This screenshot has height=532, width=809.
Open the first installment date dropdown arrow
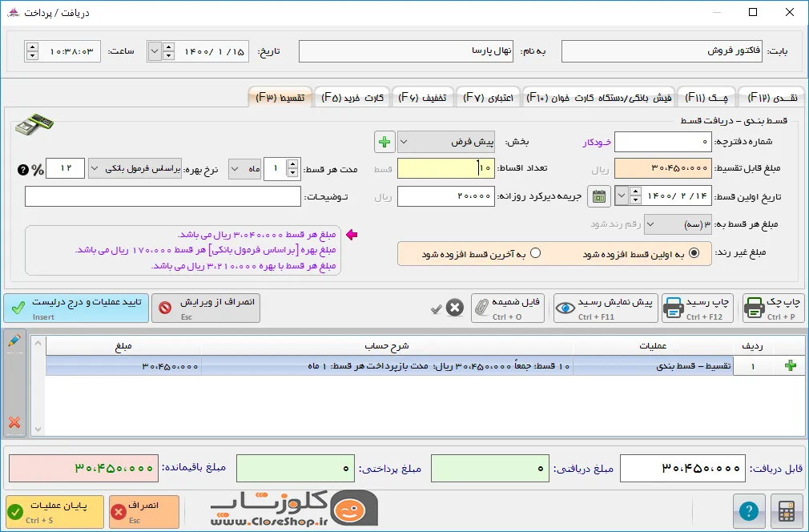coord(622,196)
